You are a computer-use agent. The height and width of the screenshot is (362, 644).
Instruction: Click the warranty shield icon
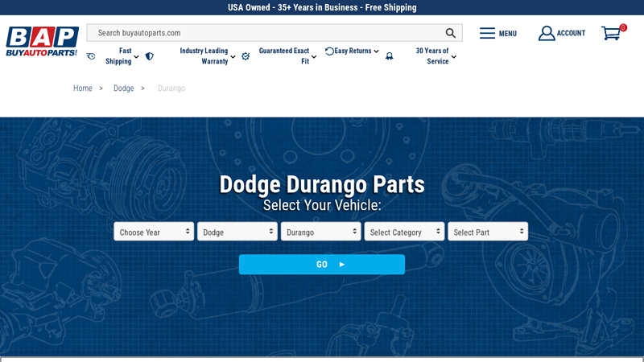coord(150,56)
